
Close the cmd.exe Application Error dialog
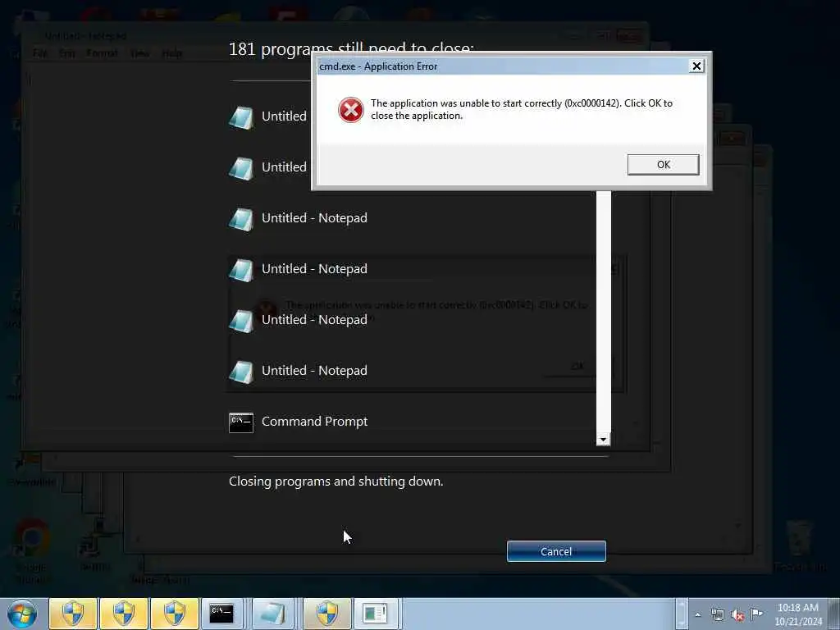point(696,66)
